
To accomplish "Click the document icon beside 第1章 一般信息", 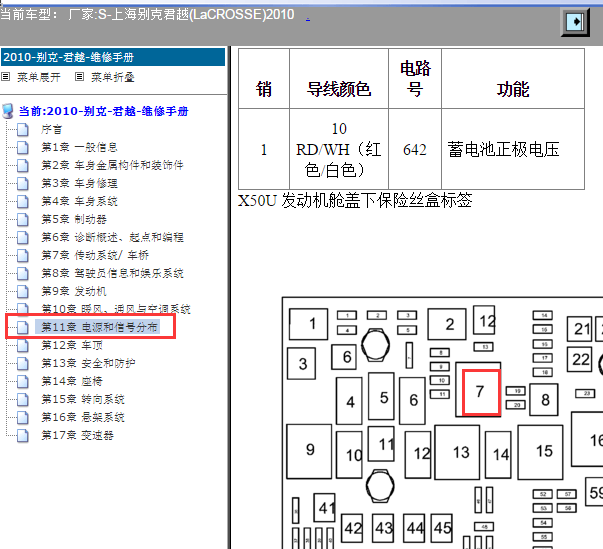I will coord(23,148).
